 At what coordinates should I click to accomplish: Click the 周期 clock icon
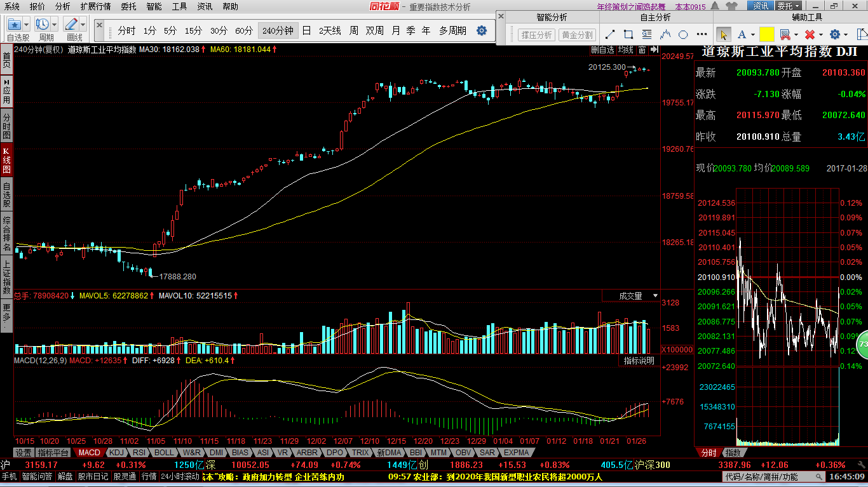(43, 25)
